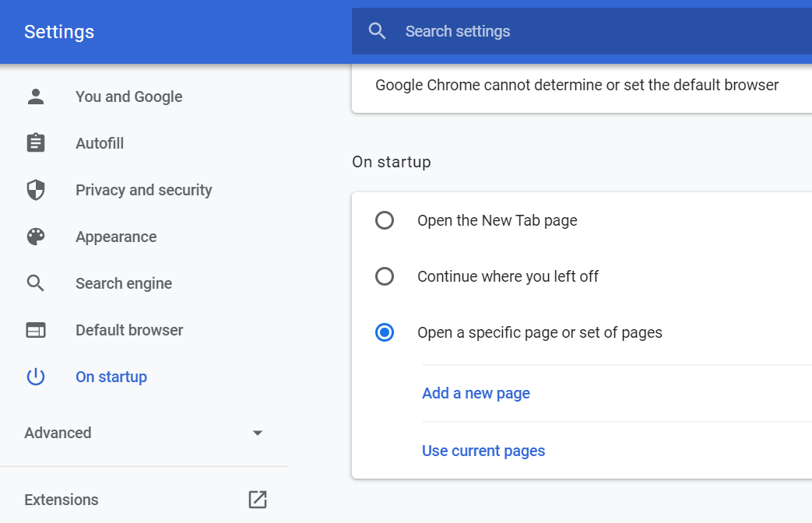
Task: Choose Continue where you left off
Action: tap(384, 276)
